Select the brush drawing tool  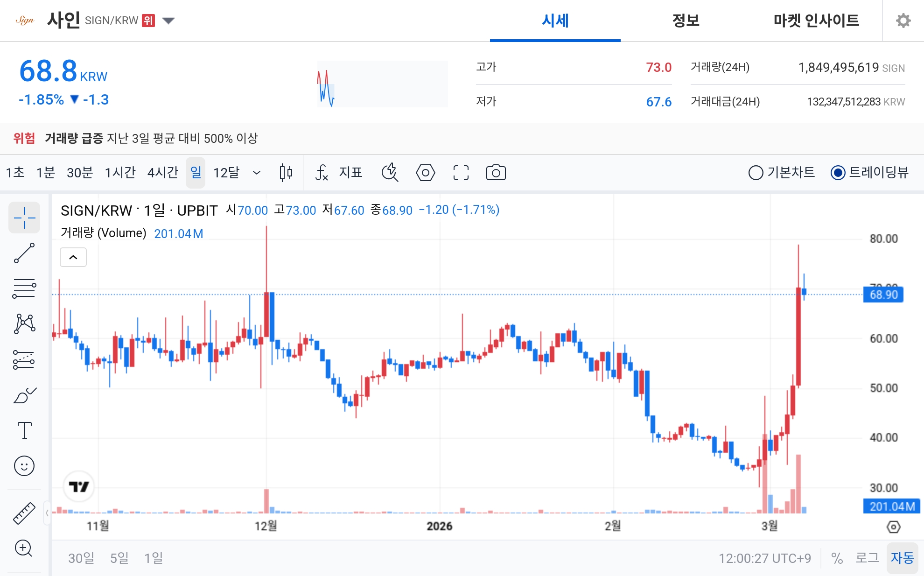point(24,394)
